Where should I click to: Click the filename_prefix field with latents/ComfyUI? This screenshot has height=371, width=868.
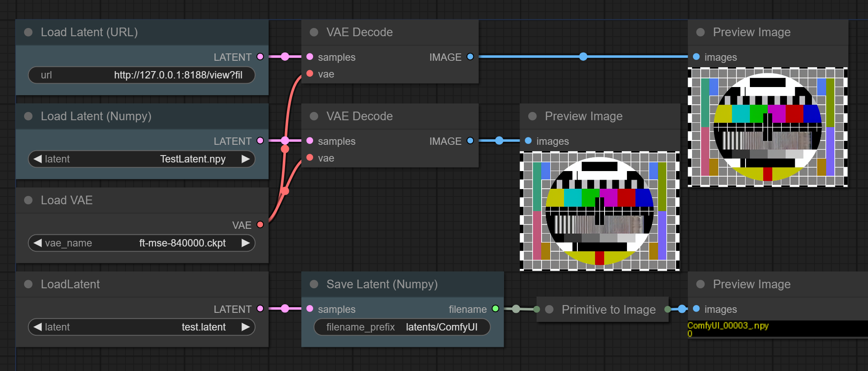click(x=402, y=327)
